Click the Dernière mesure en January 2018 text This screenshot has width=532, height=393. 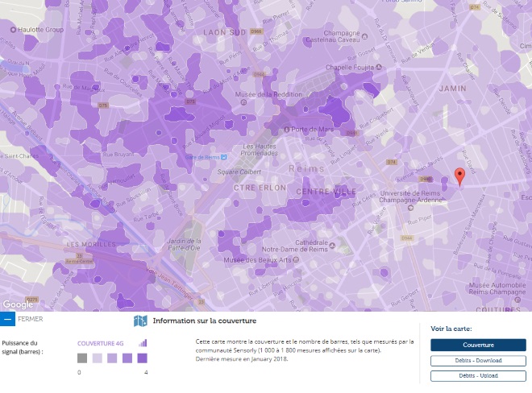pos(242,359)
